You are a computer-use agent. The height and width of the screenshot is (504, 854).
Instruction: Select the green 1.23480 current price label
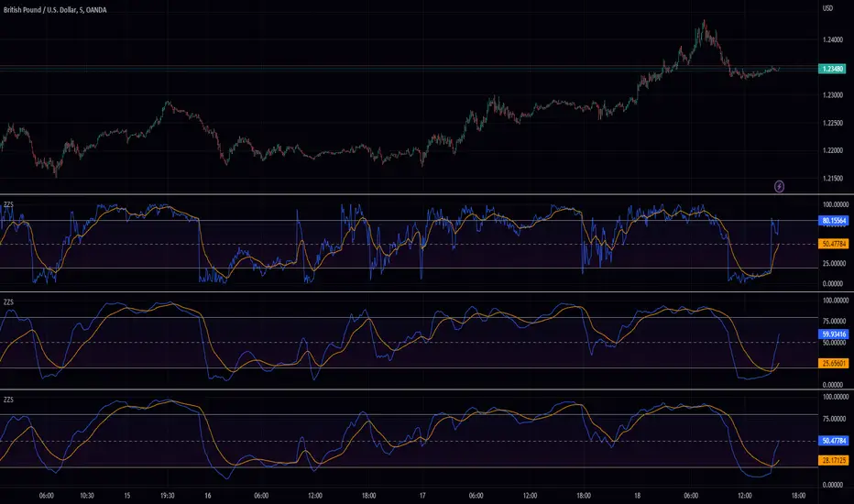[x=833, y=69]
